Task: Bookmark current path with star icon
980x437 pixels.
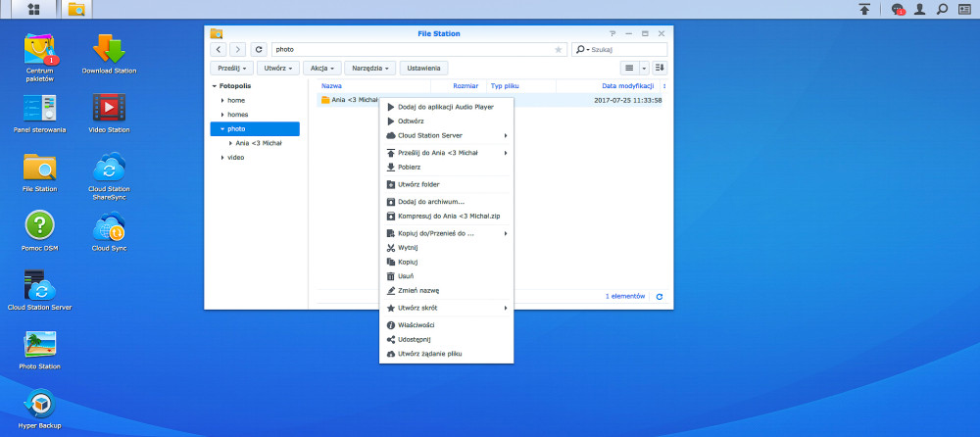Action: pos(559,49)
